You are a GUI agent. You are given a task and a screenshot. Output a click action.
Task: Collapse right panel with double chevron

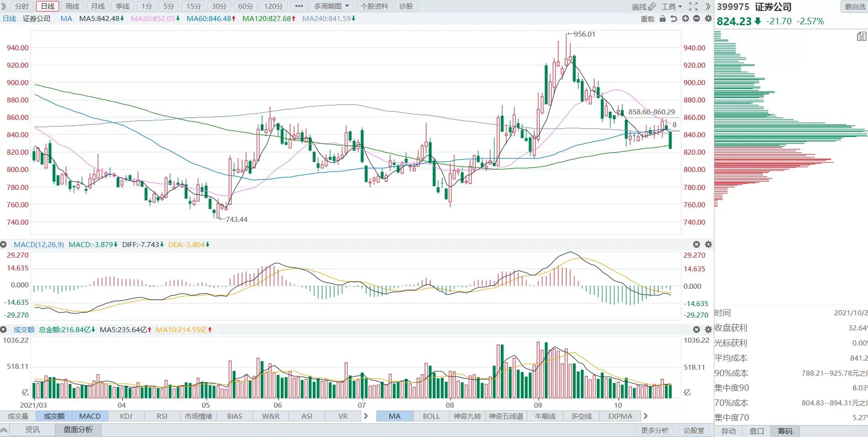pos(708,6)
